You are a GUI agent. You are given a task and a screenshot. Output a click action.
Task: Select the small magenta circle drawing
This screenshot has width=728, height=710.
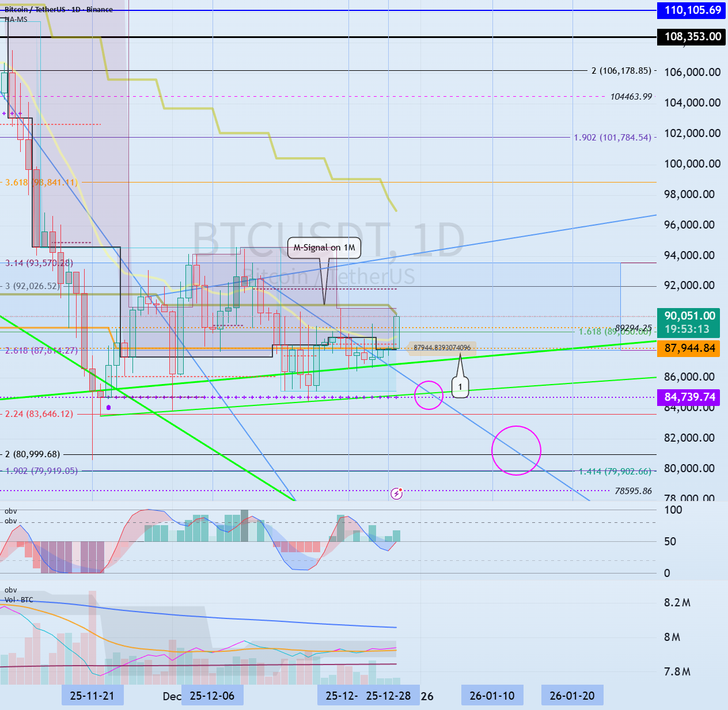click(x=429, y=395)
